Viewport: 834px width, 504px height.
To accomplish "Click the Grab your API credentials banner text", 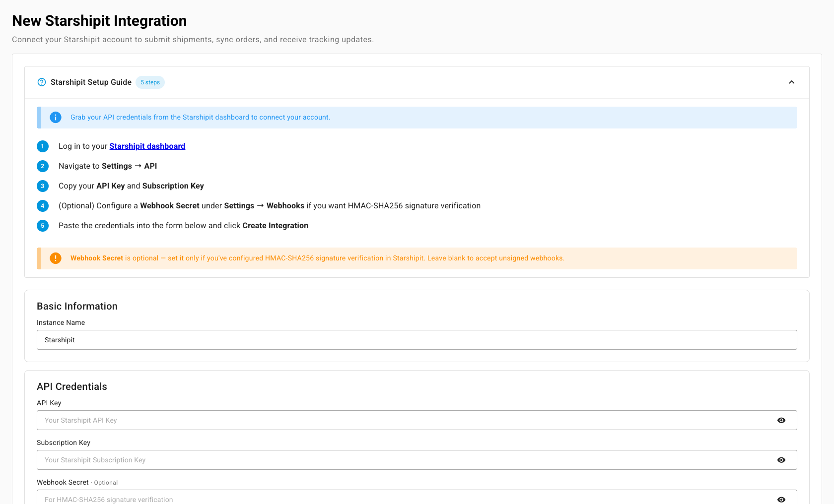I will pyautogui.click(x=200, y=118).
